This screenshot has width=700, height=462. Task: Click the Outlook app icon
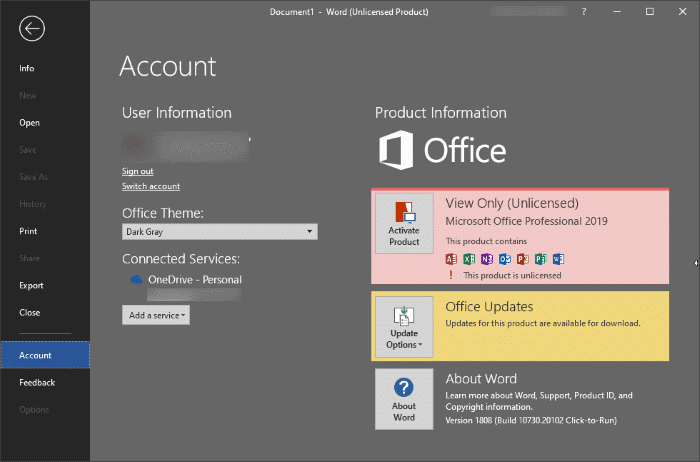click(x=505, y=259)
